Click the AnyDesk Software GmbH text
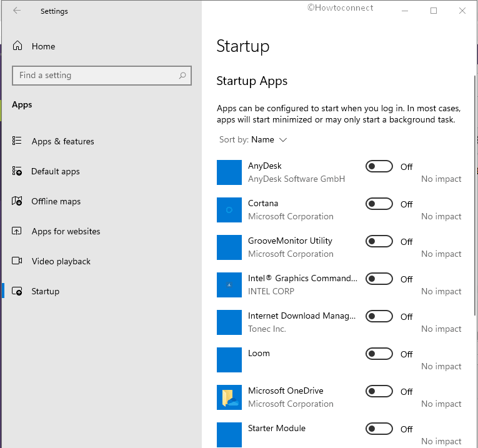The image size is (478, 448). click(x=296, y=179)
